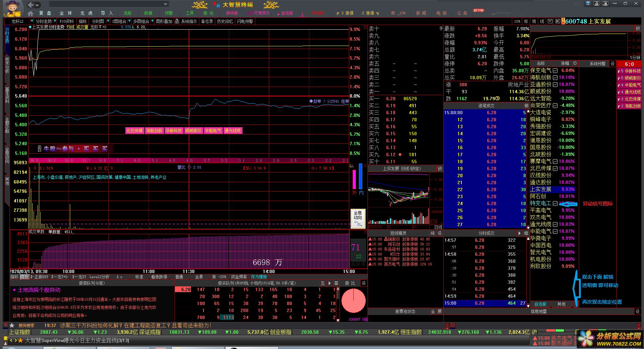Open the 全球 menu
Image resolution: width=644 pixels, height=349 pixels.
coord(66,13)
